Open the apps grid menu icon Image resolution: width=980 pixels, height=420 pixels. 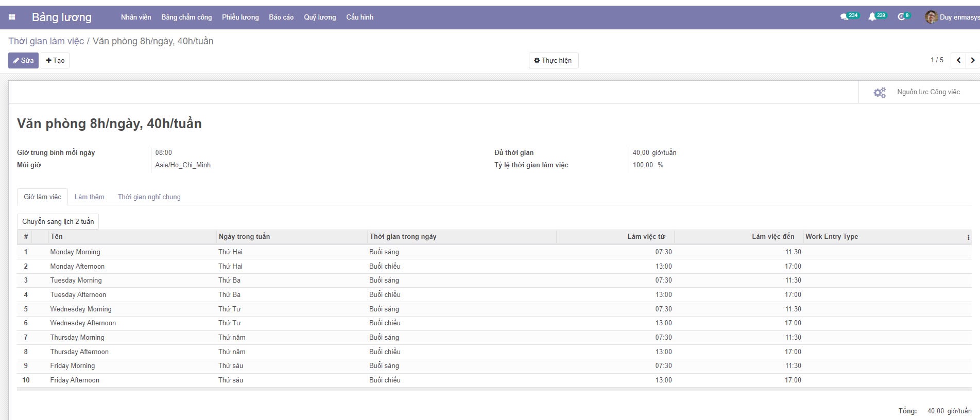point(12,17)
